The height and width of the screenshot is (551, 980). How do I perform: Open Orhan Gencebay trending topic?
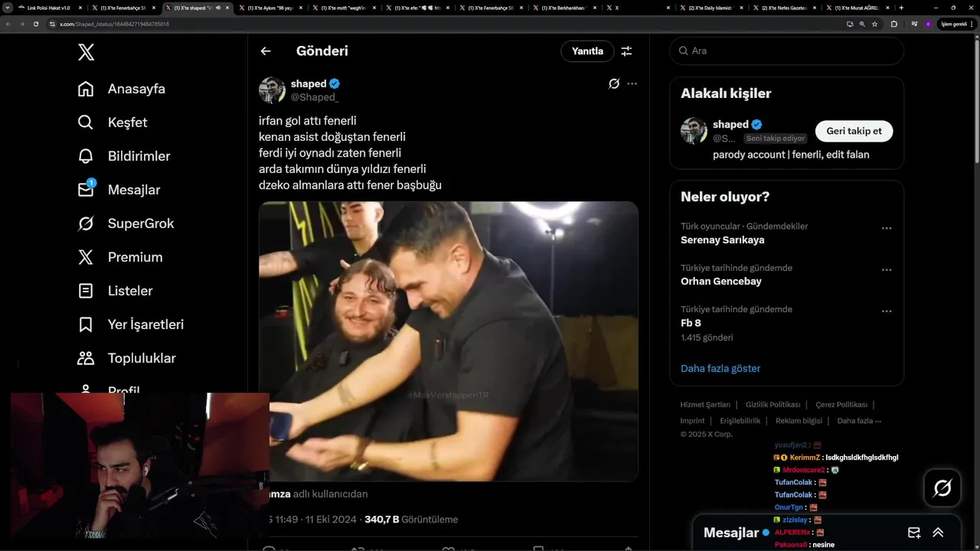click(x=720, y=281)
